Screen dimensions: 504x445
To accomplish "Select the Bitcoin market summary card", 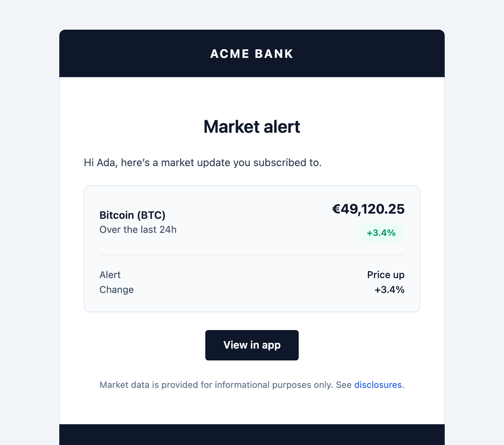I will pyautogui.click(x=252, y=248).
